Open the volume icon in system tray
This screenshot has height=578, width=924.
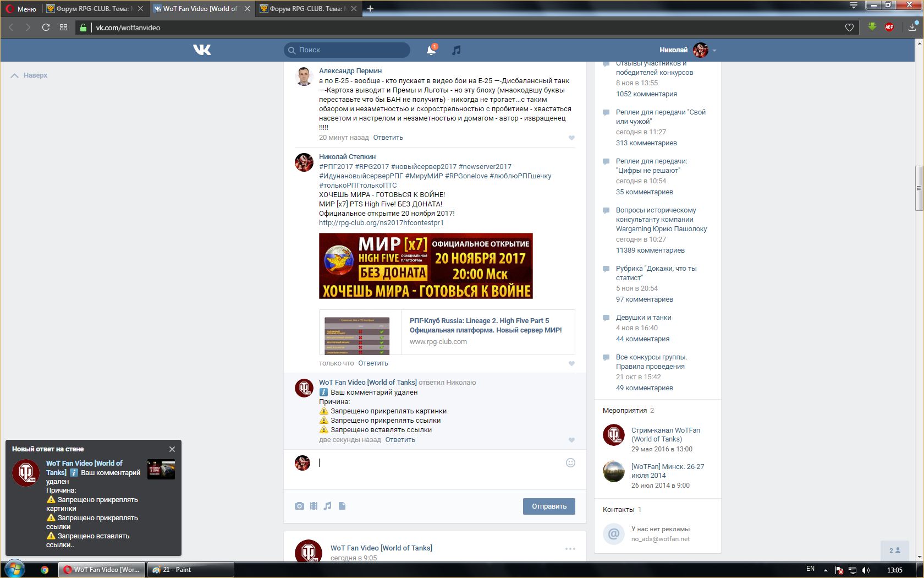(866, 570)
